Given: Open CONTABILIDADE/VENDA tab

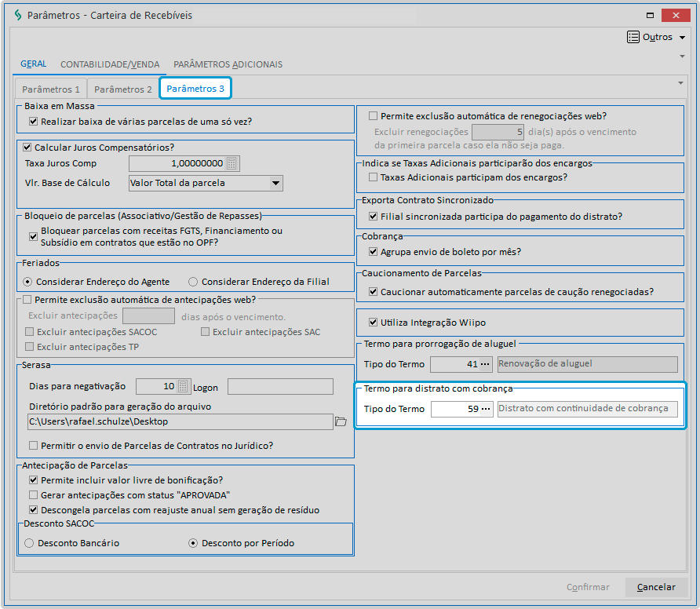Looking at the screenshot, I should (x=110, y=64).
